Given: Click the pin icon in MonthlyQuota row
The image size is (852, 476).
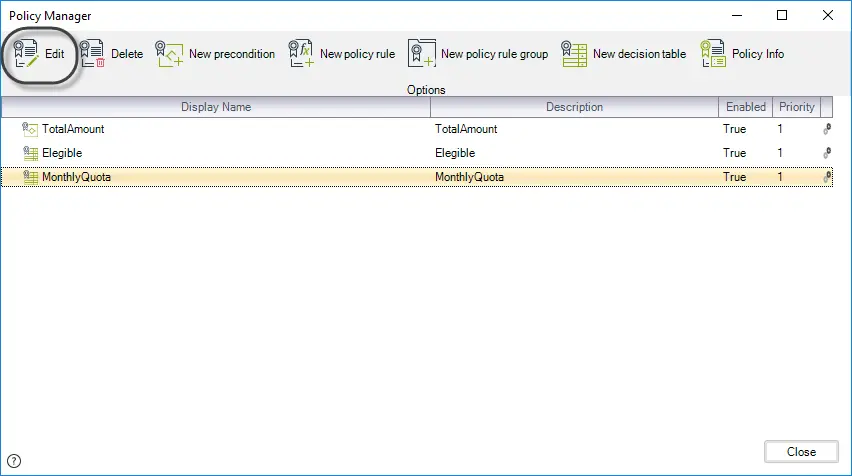Looking at the screenshot, I should (827, 177).
